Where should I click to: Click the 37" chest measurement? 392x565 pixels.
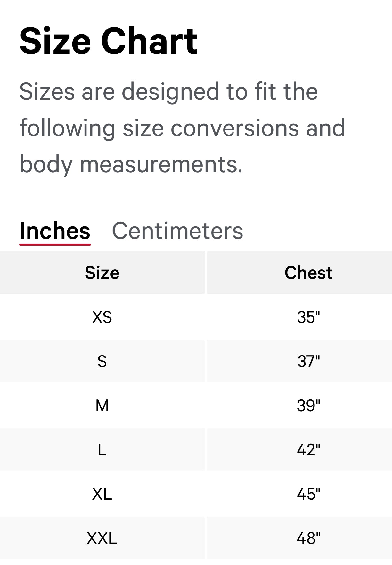coord(308,361)
